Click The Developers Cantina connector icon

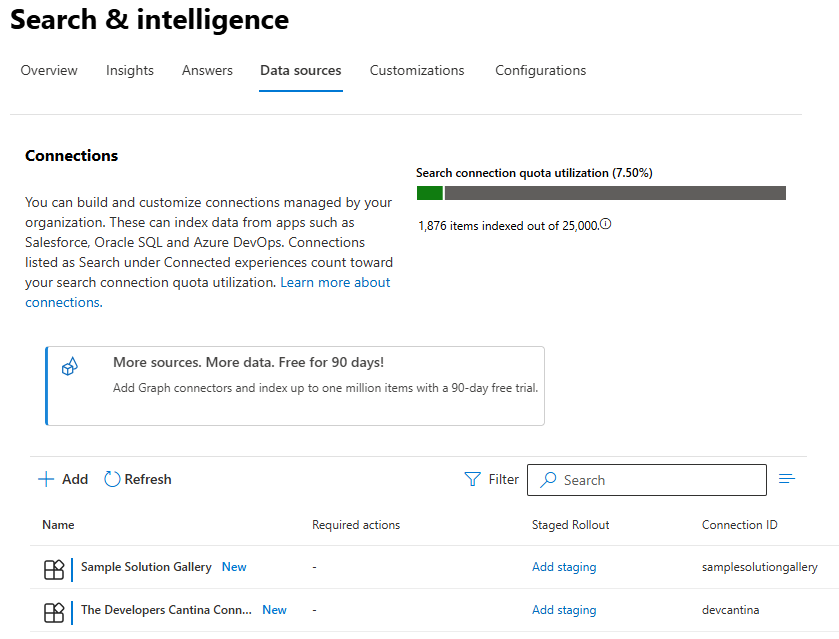tap(54, 612)
